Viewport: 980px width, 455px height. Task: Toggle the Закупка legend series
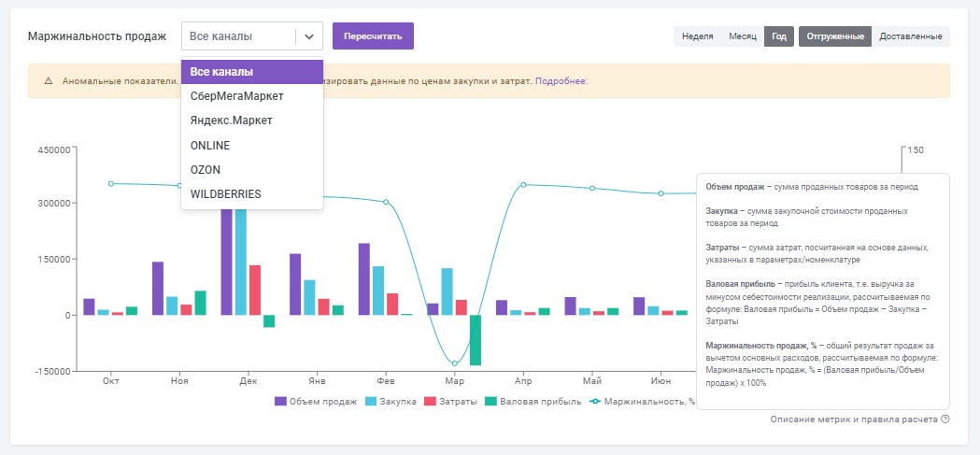[395, 402]
